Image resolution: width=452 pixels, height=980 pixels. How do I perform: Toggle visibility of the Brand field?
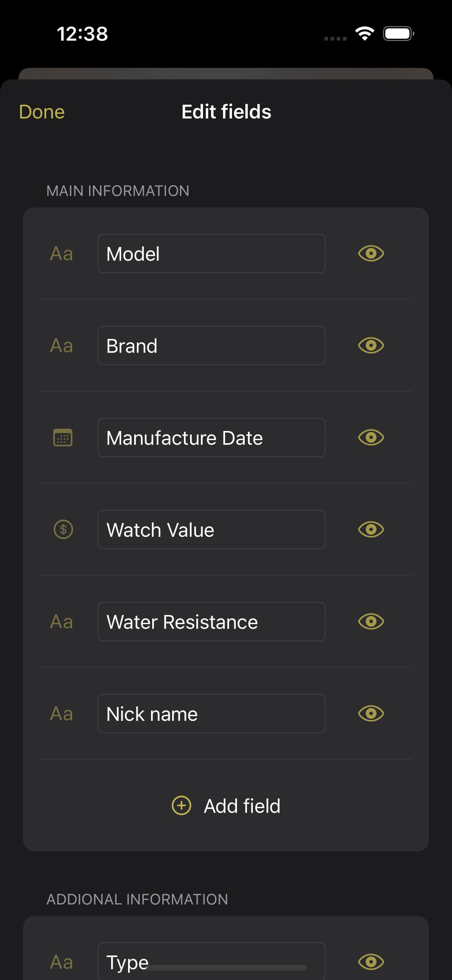[371, 345]
